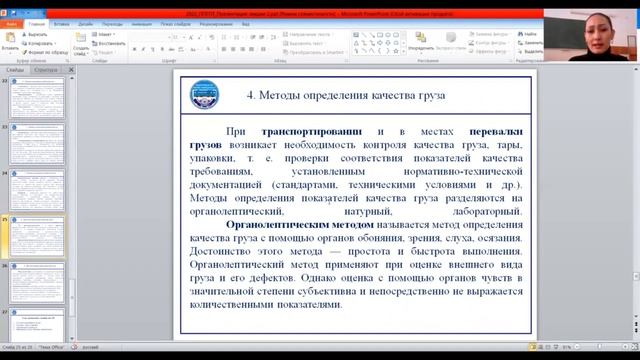Screen dimensions: 640x360
Task: Open the Layout (Макет) dropdown
Action: click(x=103, y=34)
